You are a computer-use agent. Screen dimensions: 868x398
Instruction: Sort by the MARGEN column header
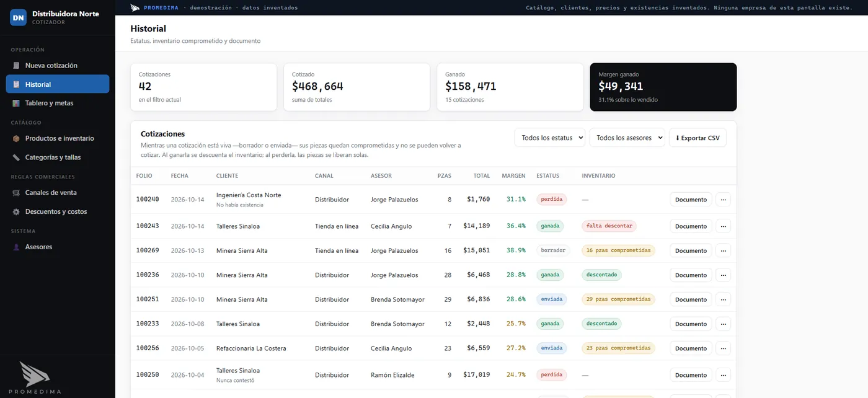point(513,176)
